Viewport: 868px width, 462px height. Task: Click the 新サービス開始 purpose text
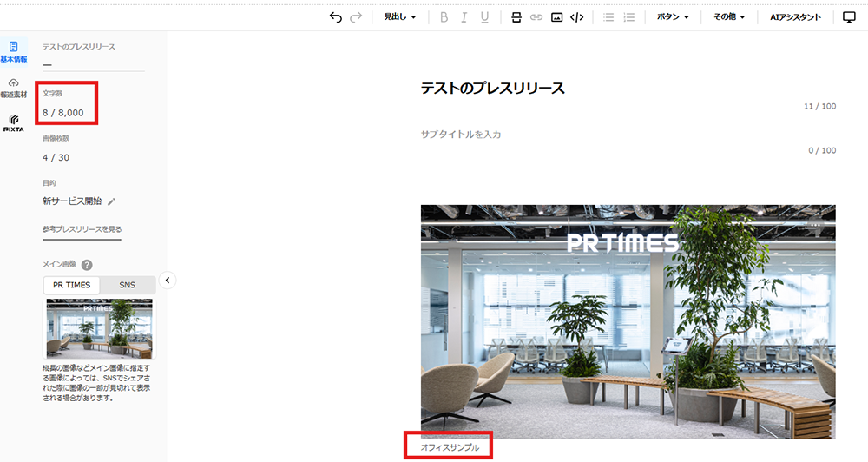(x=72, y=201)
